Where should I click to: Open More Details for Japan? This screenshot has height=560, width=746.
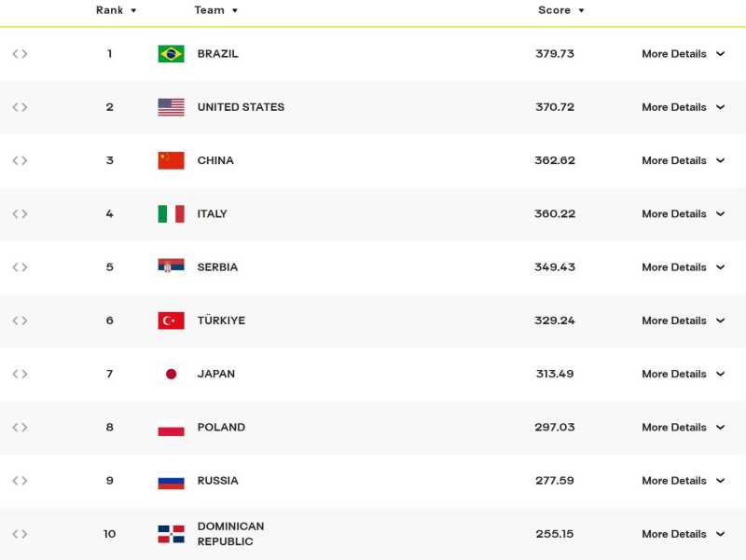[683, 374]
